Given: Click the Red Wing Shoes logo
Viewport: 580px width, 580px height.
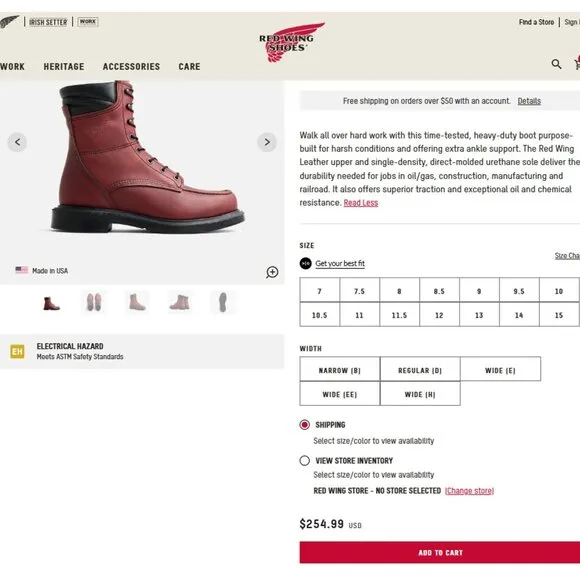Looking at the screenshot, I should click(x=291, y=42).
